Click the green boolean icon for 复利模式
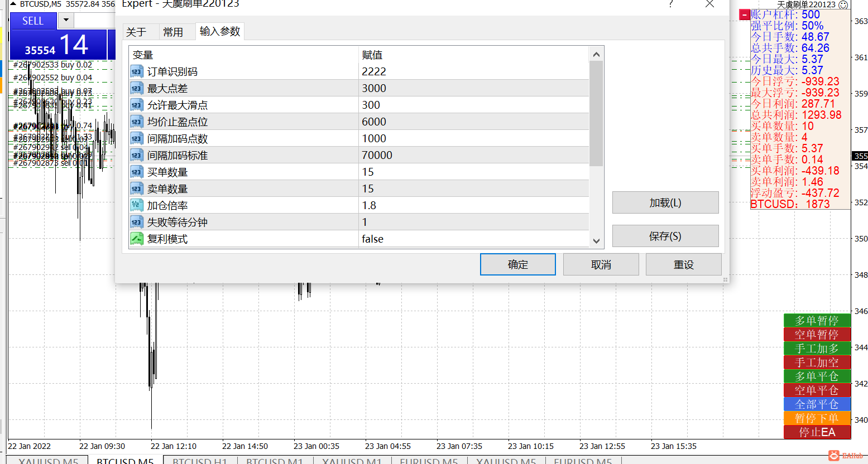 coord(137,239)
